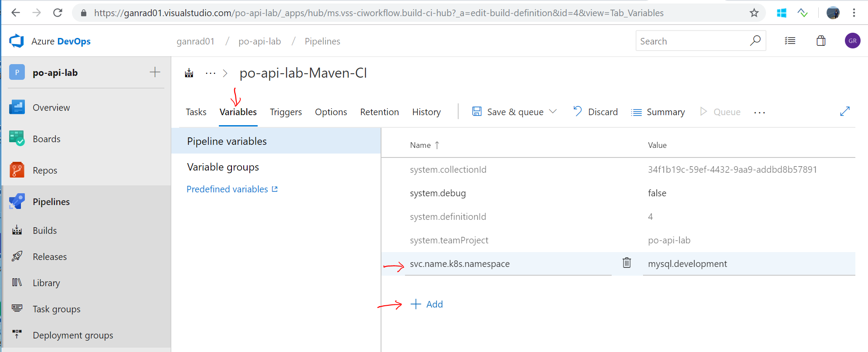Open the browser three-dot menu

(854, 13)
